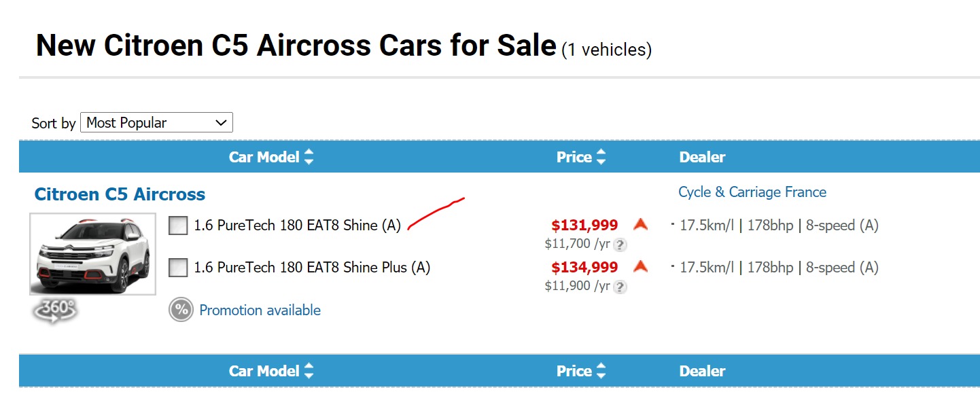The image size is (980, 394).
Task: Click the white Citroen C5 Aircross thumbnail
Action: (x=92, y=254)
